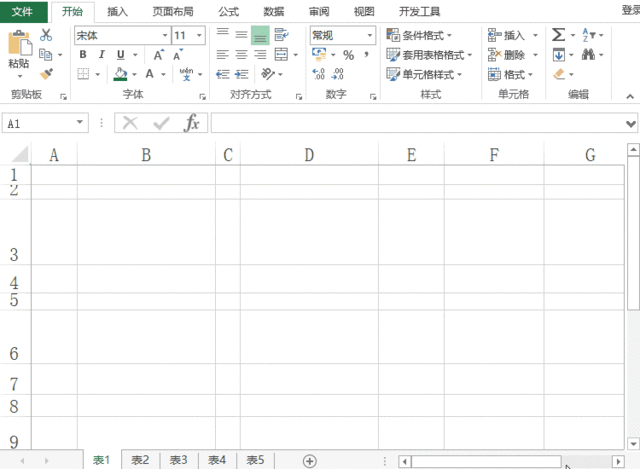
Task: Align text left icon
Action: click(223, 54)
